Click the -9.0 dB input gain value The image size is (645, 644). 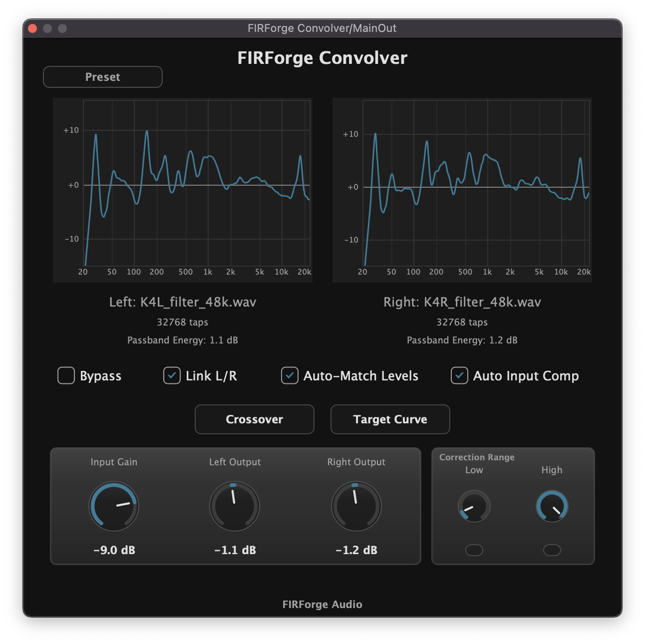point(114,550)
